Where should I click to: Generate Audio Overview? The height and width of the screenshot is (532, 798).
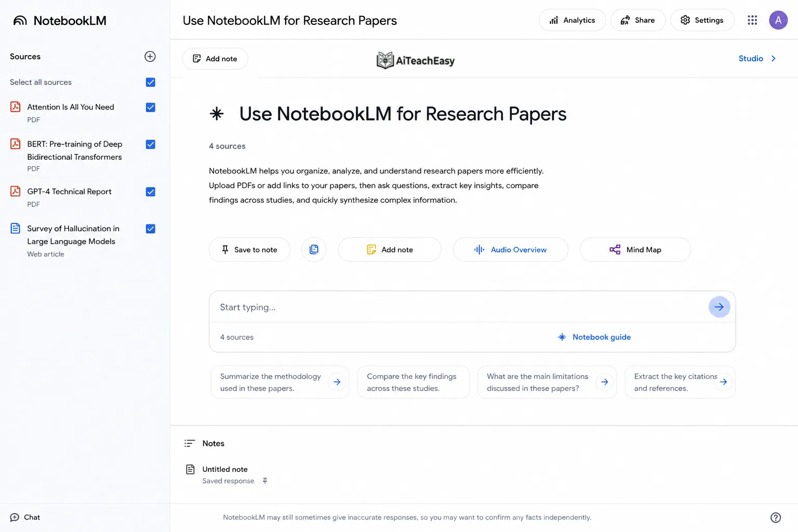(510, 249)
